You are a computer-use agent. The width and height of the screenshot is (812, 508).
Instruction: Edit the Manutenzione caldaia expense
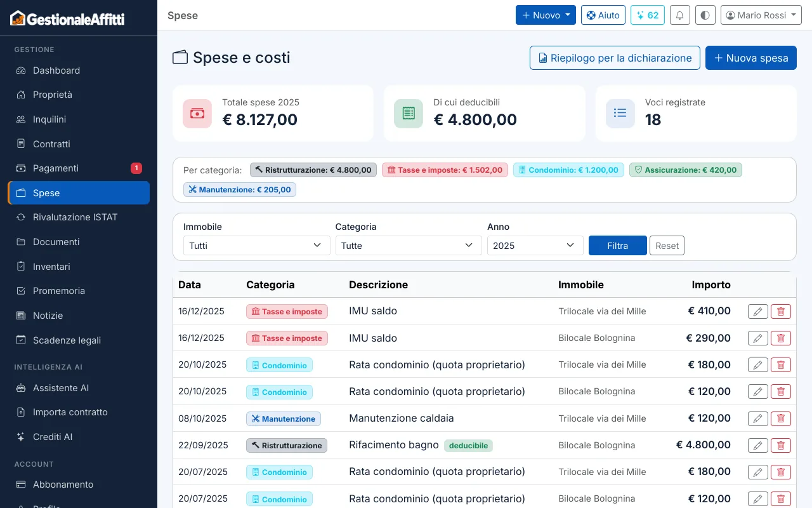click(758, 418)
